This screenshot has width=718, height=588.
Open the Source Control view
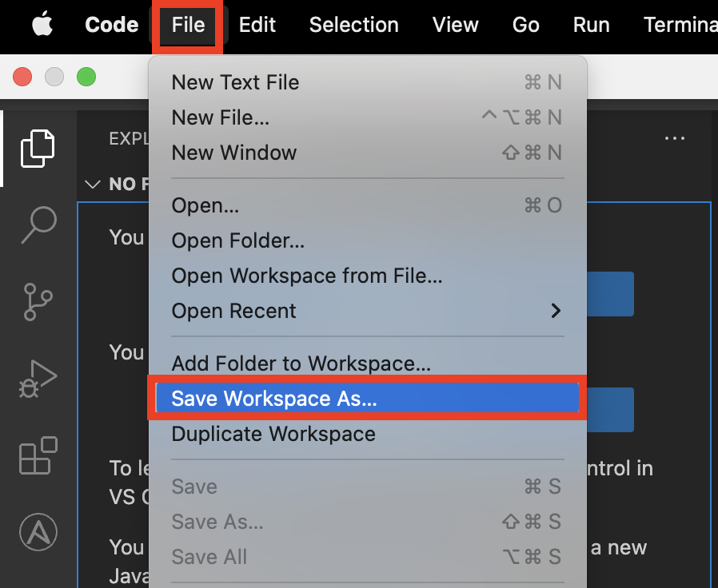pyautogui.click(x=38, y=301)
